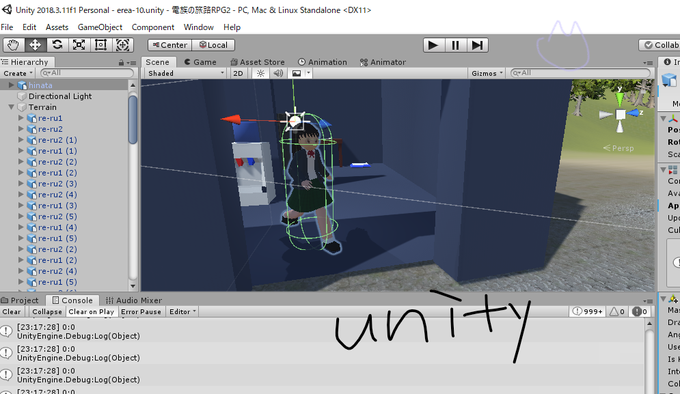Open the Gizmos dropdown
Viewport: 680px width, 394px height.
click(x=487, y=73)
